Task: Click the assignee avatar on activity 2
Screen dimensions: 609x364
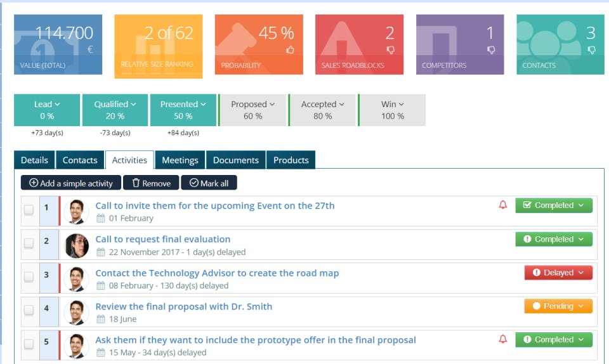Action: click(x=77, y=245)
